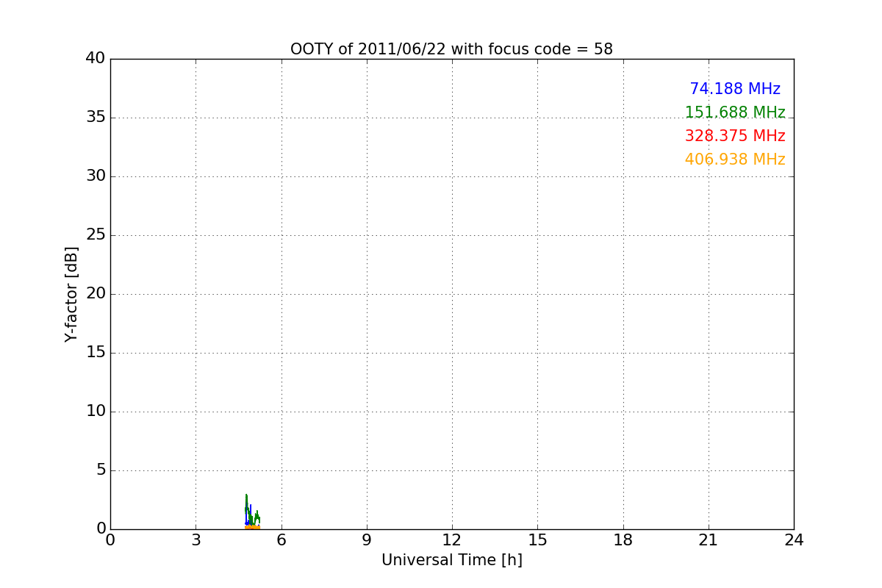
Task: Click the x-axis tick label '24'
Action: pos(794,540)
